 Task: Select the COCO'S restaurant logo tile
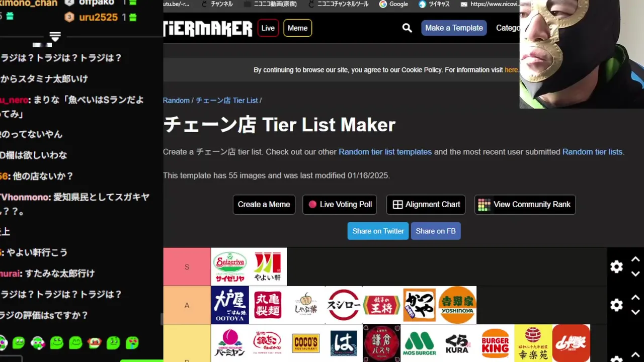point(306,343)
